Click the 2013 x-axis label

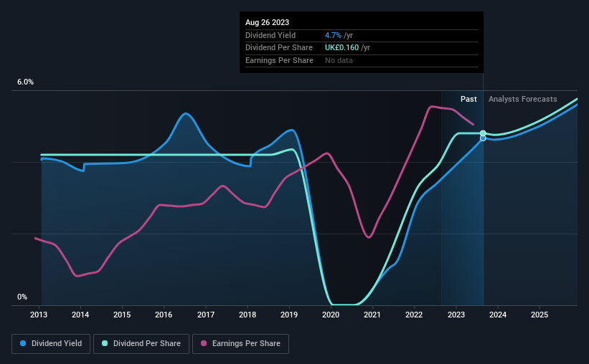coord(39,315)
